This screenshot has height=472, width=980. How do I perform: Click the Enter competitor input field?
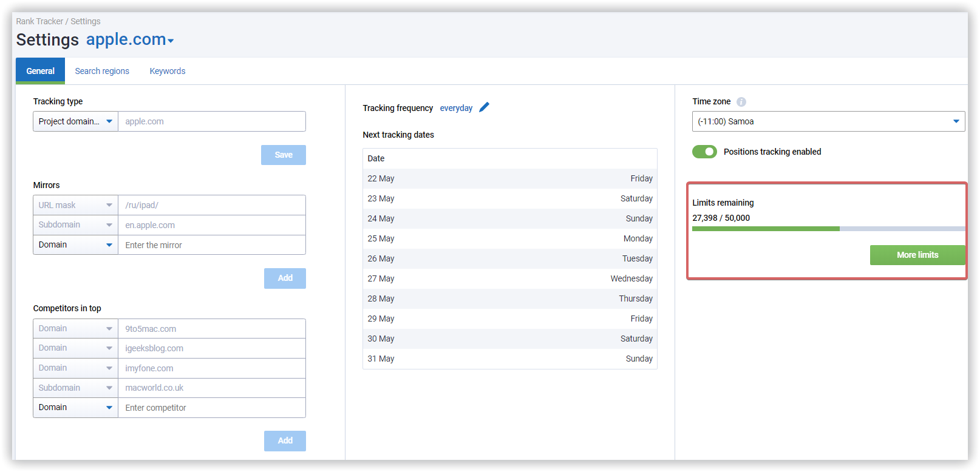coord(212,408)
